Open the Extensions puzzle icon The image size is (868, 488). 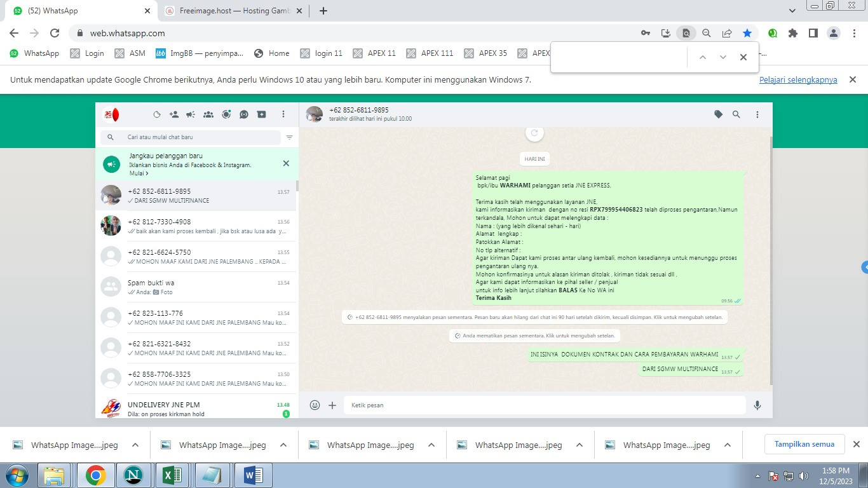pyautogui.click(x=793, y=33)
